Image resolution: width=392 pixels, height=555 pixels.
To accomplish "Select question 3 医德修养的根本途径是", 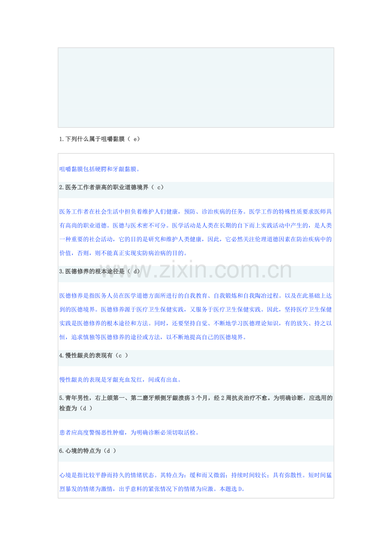I will pos(99,271).
